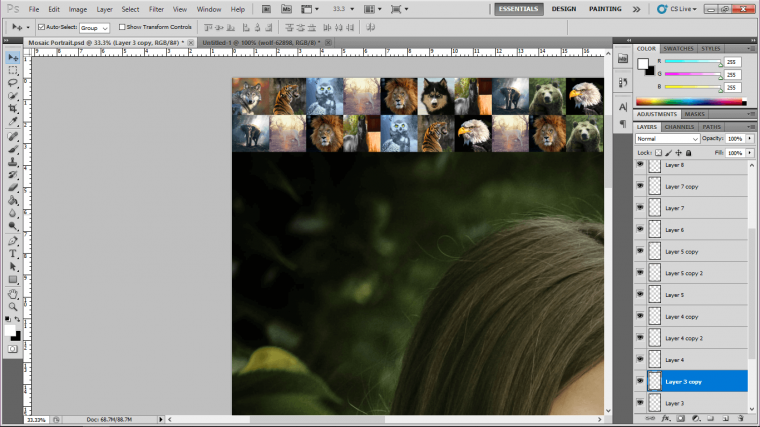The image size is (760, 427).
Task: Select the Brush tool
Action: pos(13,149)
